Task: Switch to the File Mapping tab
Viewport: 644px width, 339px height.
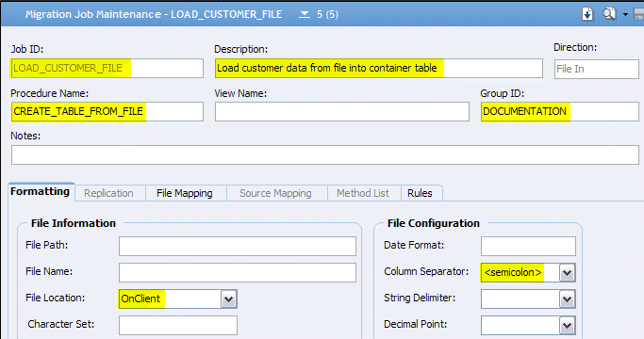Action: click(185, 193)
